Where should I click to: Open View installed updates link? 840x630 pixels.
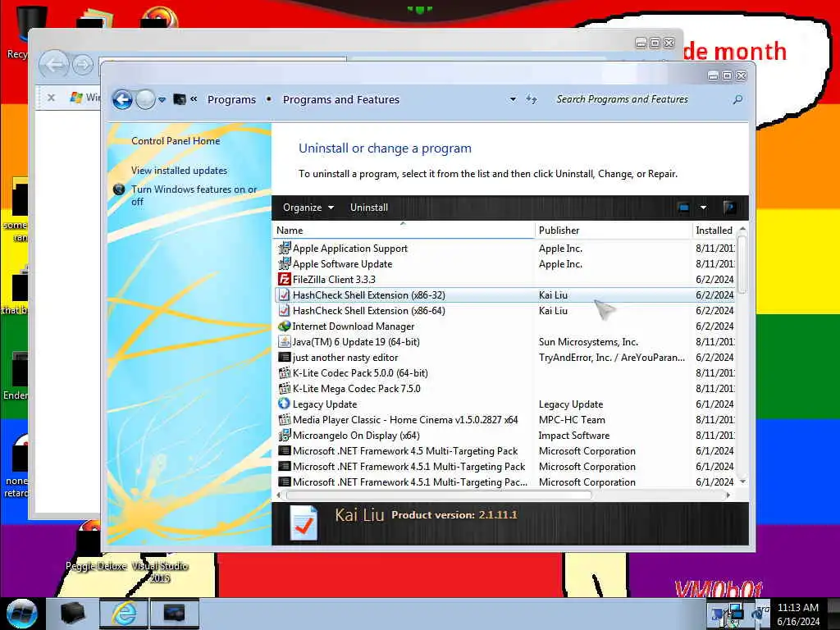coord(179,171)
